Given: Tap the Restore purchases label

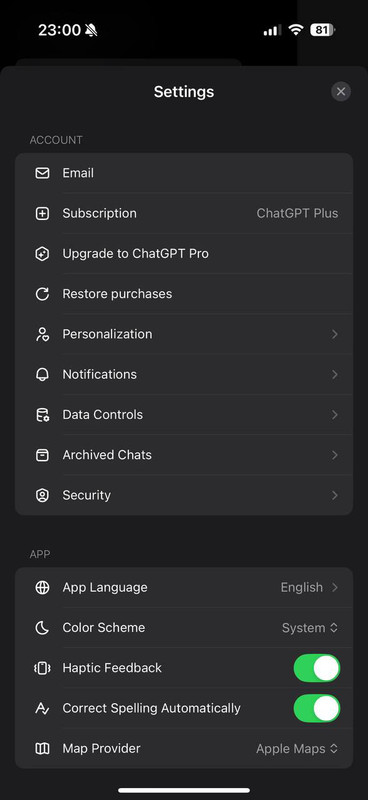Looking at the screenshot, I should pyautogui.click(x=117, y=294).
